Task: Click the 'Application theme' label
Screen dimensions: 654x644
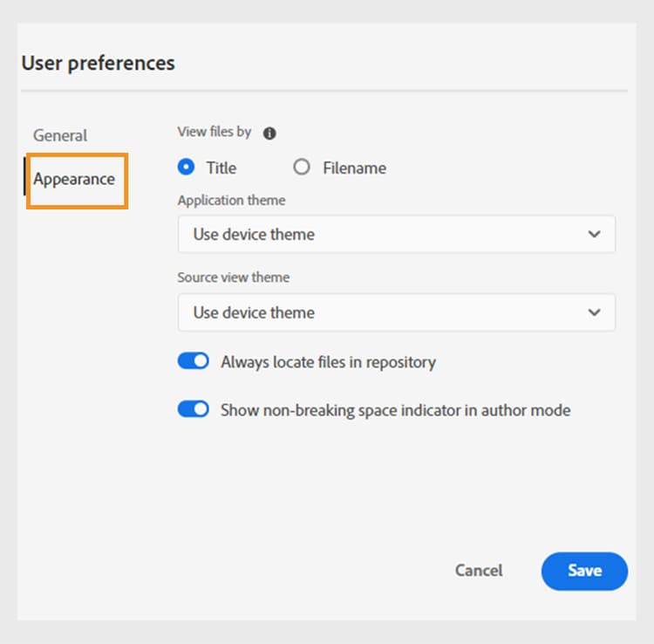Action: 231,201
